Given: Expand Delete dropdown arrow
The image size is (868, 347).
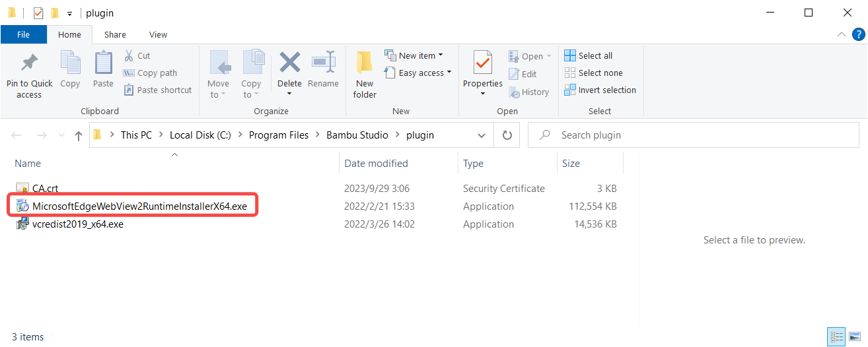Looking at the screenshot, I should click(x=289, y=94).
